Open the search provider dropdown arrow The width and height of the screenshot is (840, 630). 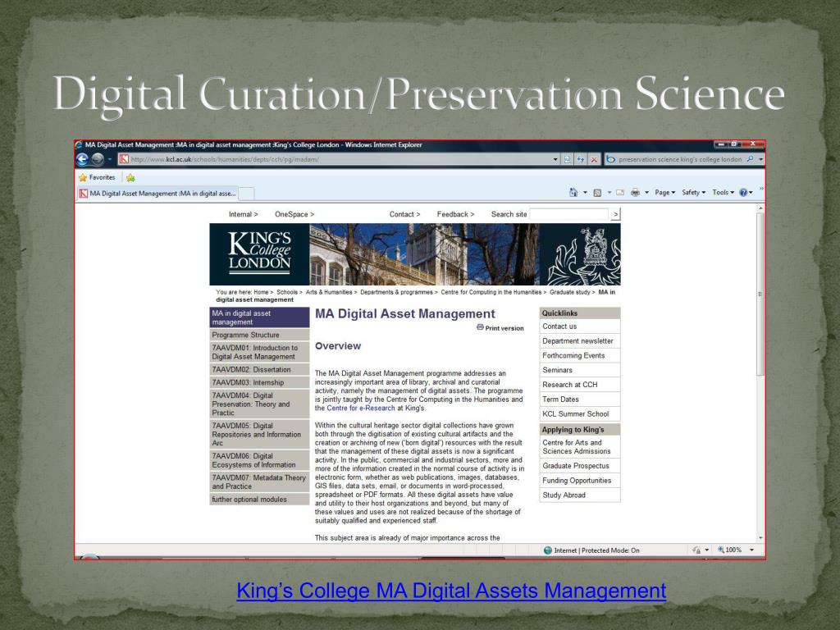[x=760, y=160]
